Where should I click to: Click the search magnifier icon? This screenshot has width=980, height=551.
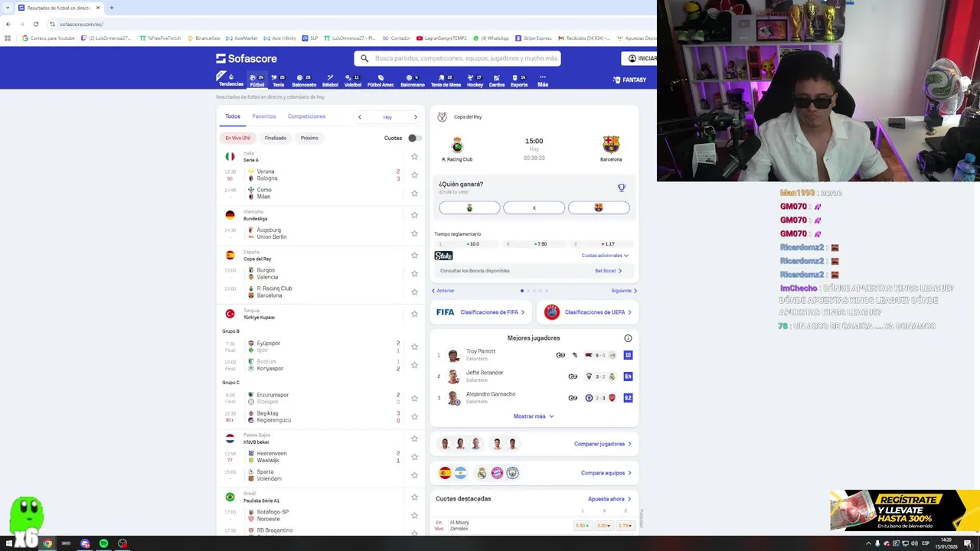tap(364, 58)
